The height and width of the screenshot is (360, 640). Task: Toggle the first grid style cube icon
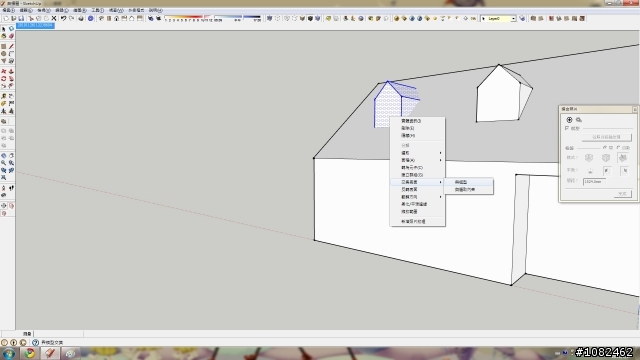(x=589, y=158)
